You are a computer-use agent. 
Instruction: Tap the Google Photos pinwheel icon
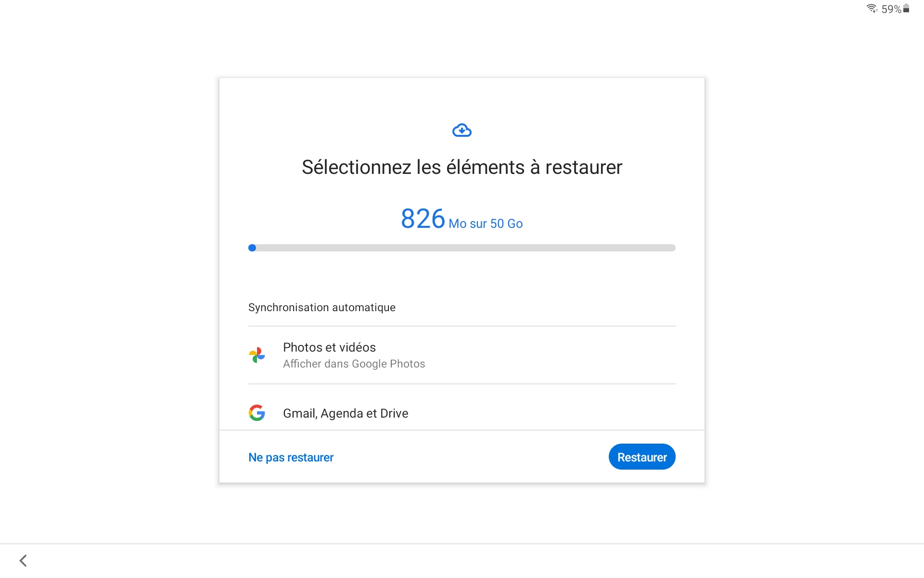pos(257,355)
